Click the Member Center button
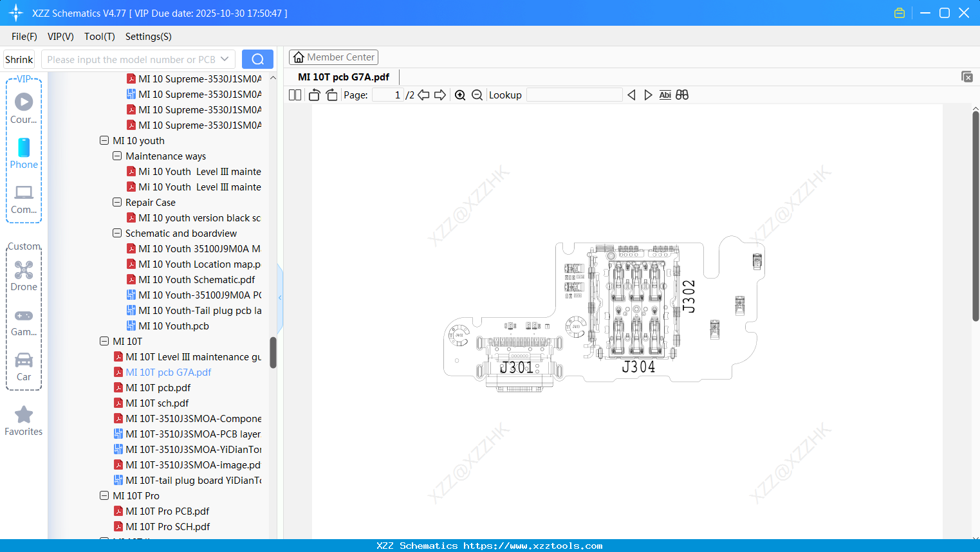The width and height of the screenshot is (980, 552). point(333,57)
